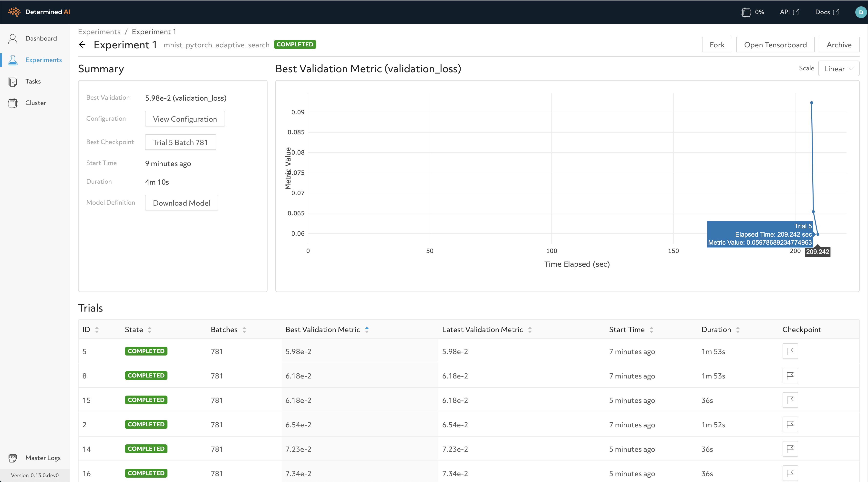
Task: Click the 209.242 sec chart data point
Action: point(818,234)
